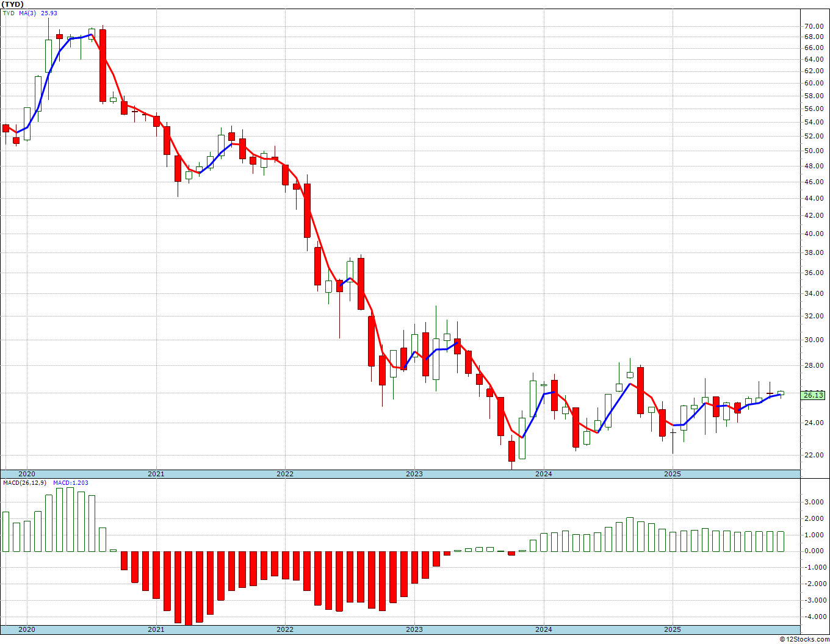Click the 28.00 price axis label
Viewport: 830px width, 644px height.
tap(814, 365)
